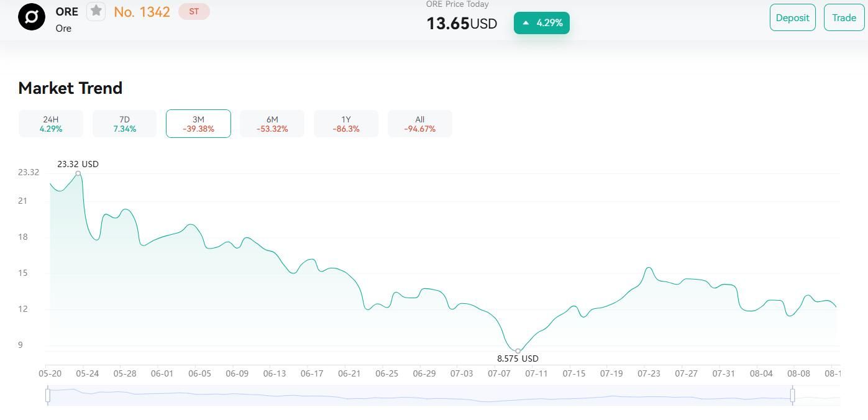This screenshot has height=420, width=868.
Task: Select the 7D timeframe tab
Action: 124,124
